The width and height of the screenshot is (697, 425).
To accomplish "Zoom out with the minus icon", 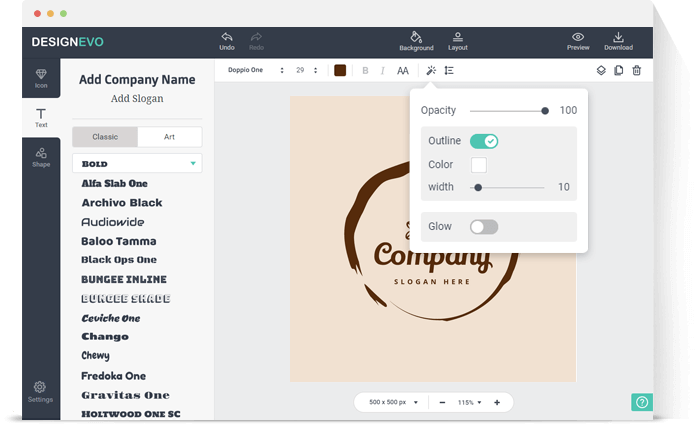I will pyautogui.click(x=442, y=402).
